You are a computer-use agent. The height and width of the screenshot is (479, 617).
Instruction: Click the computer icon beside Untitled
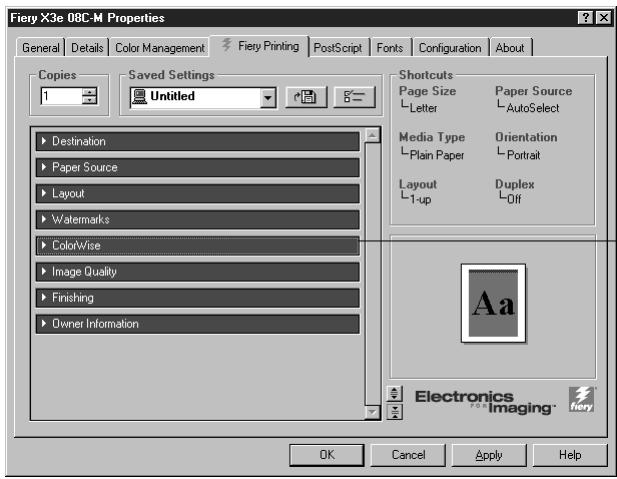click(x=139, y=96)
